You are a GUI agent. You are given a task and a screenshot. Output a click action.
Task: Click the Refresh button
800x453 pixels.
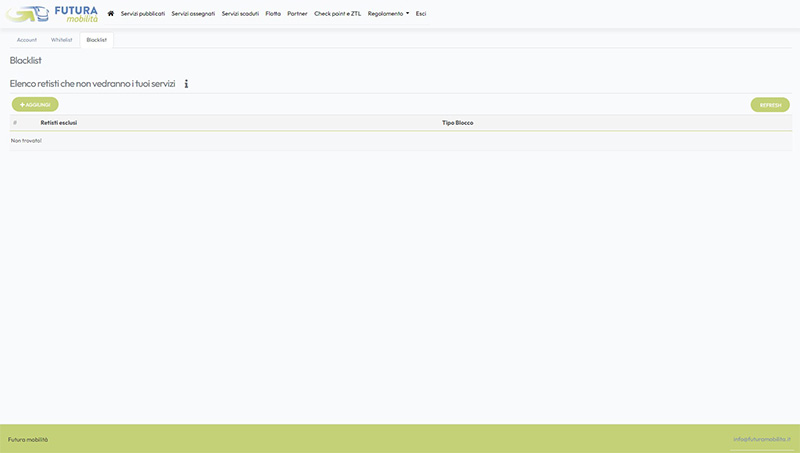point(770,105)
